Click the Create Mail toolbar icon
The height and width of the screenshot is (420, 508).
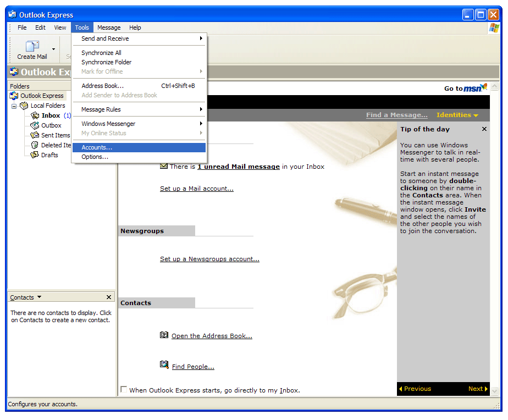tap(32, 46)
